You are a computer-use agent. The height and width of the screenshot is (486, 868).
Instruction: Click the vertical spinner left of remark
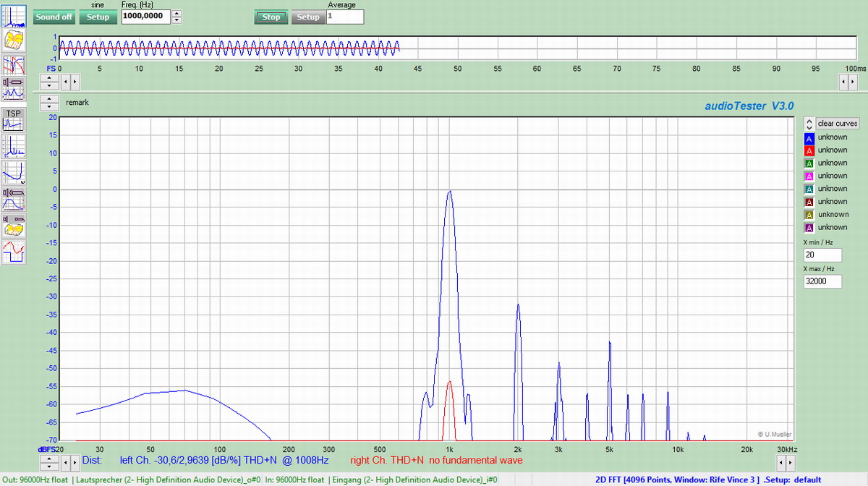[49, 103]
